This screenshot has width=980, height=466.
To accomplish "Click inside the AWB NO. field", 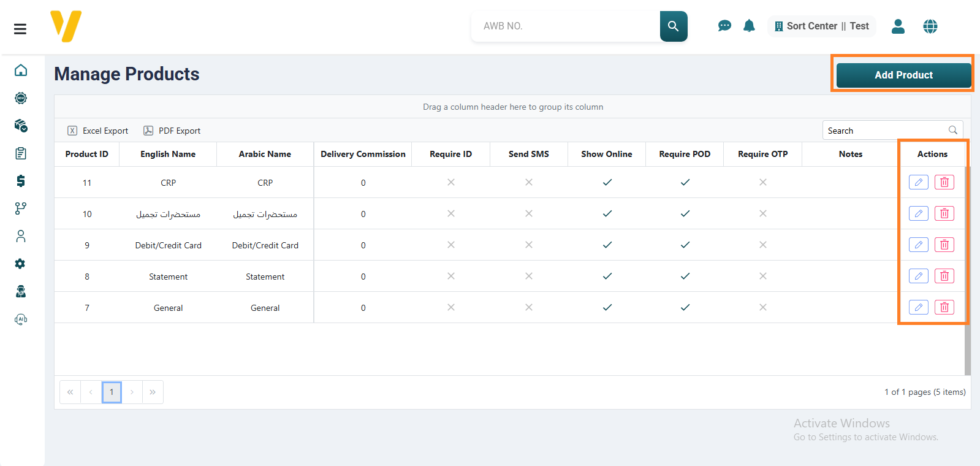I will tap(564, 26).
